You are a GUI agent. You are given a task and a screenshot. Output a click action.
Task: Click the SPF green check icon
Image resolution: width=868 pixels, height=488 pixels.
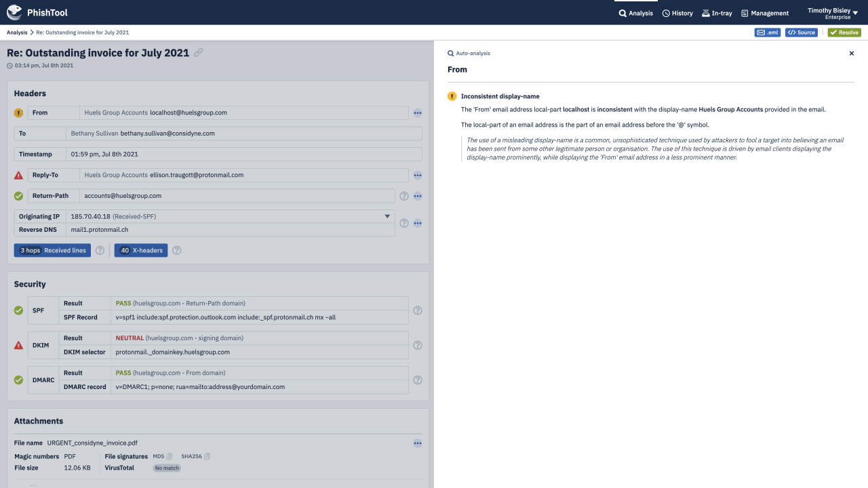(x=18, y=310)
